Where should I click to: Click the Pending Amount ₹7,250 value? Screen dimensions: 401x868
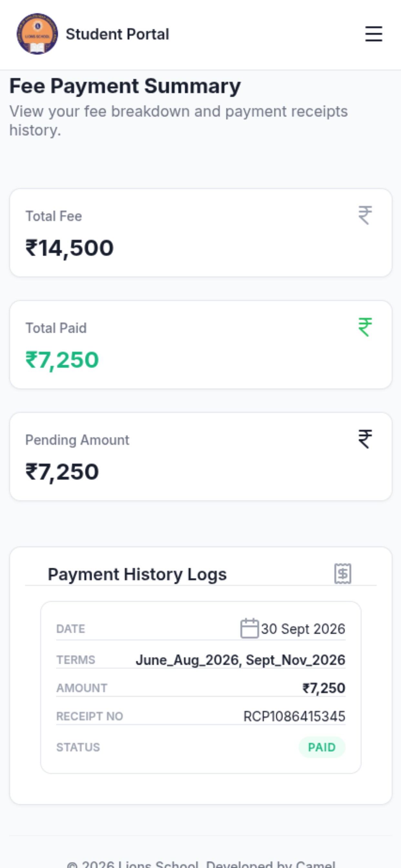coord(62,471)
